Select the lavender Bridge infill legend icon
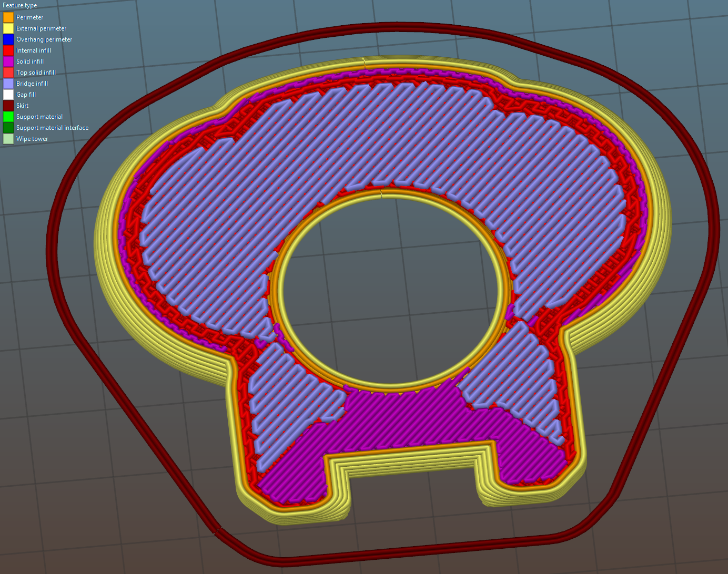Image resolution: width=728 pixels, height=574 pixels. tap(8, 83)
